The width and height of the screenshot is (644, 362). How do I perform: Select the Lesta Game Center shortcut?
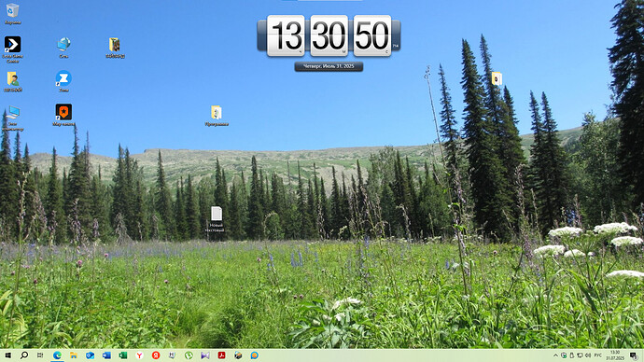12,49
